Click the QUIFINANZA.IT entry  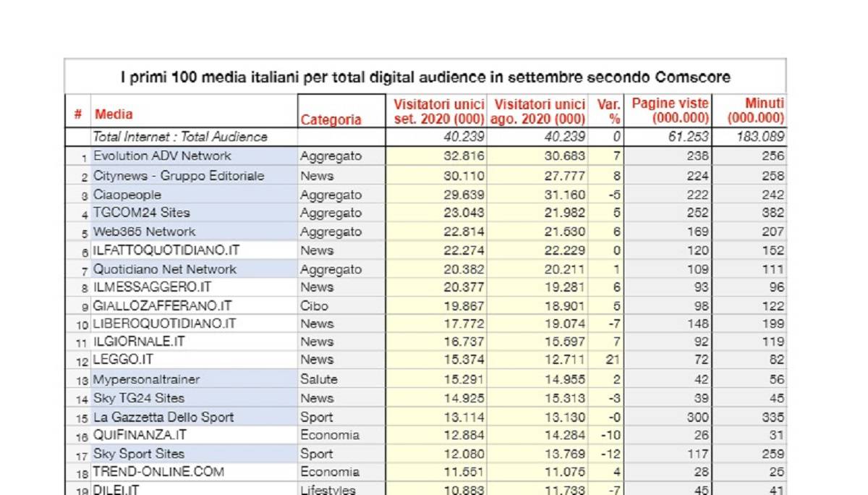(x=140, y=435)
